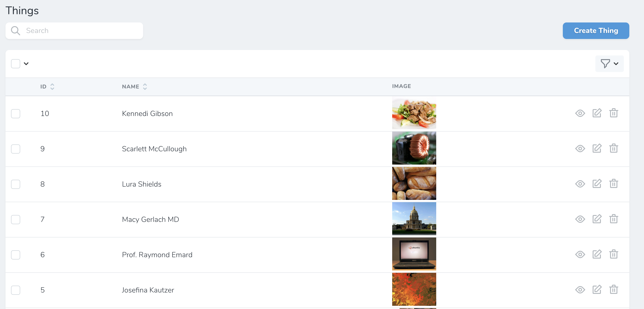The width and height of the screenshot is (644, 309).
Task: View the Josefina Kautzer record
Action: point(580,290)
